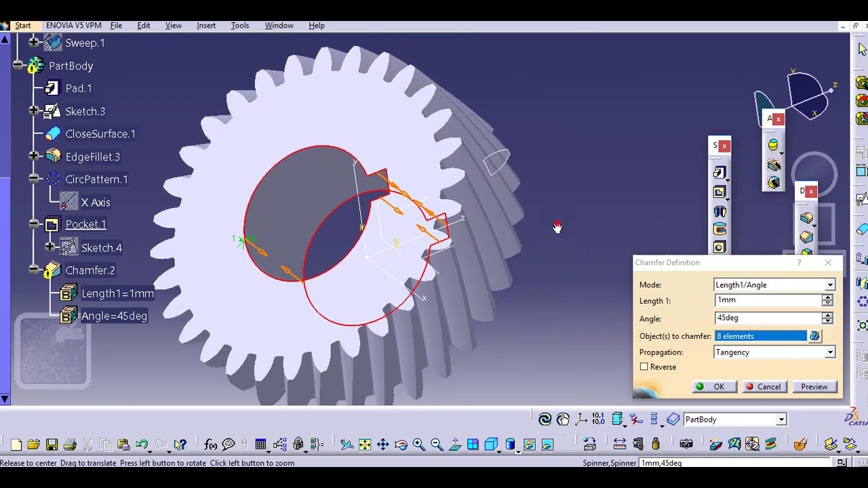Expand the Sketch.3 tree node
This screenshot has height=488, width=868.
34,111
